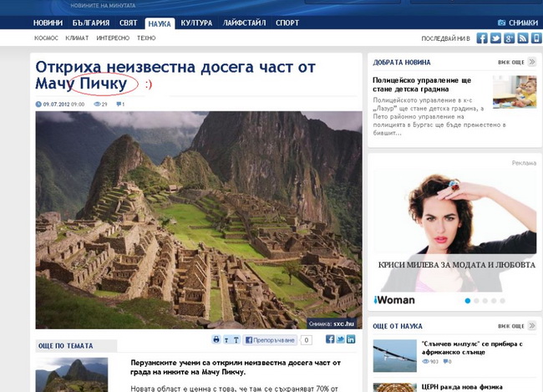Click the iWoman logo in the ad
The width and height of the screenshot is (543, 392).
pos(394,300)
